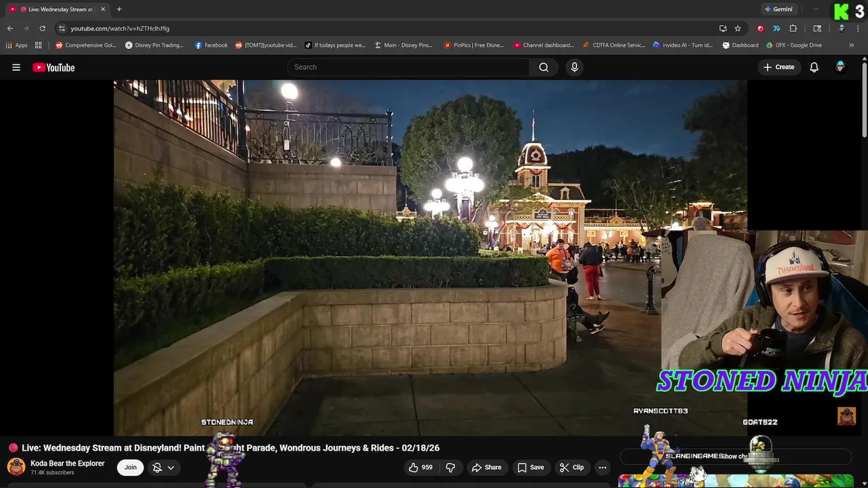The image size is (868, 488).
Task: View site information icon in the address bar
Action: 62,28
